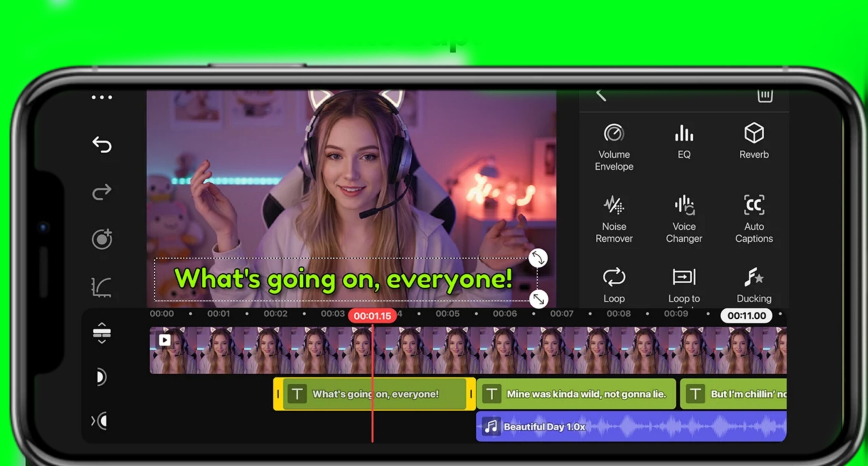Tap the Redo arrow icon
The width and height of the screenshot is (868, 466).
click(102, 192)
